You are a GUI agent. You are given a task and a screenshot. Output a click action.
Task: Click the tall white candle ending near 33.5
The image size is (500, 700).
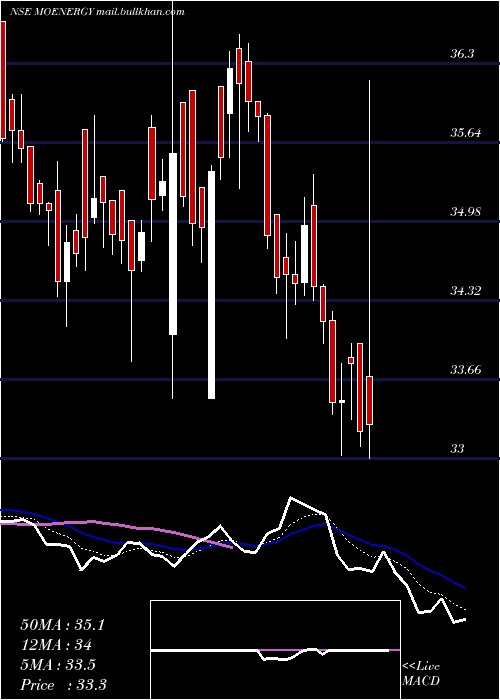(x=212, y=285)
